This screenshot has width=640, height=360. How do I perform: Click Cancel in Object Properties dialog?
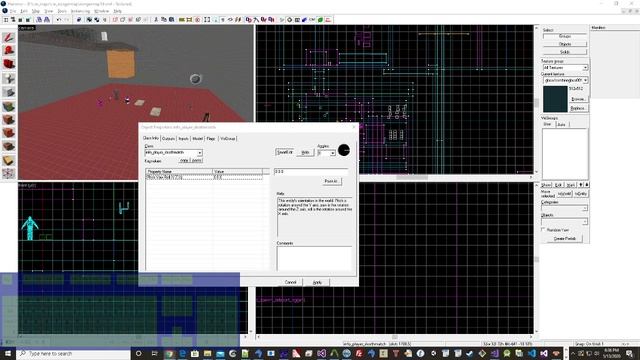pos(290,282)
